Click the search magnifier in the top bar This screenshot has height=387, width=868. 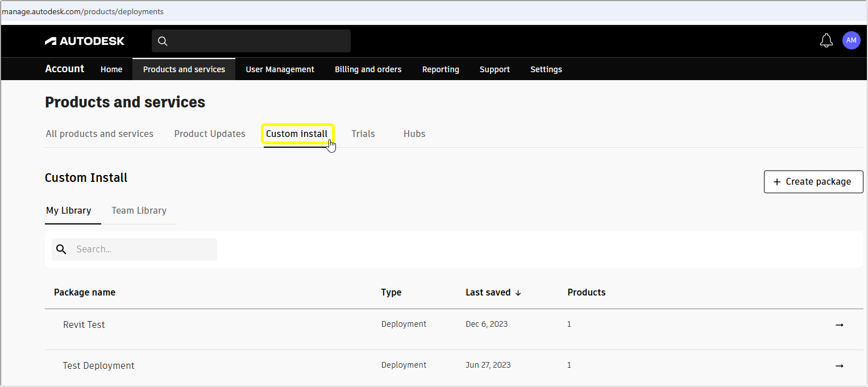click(x=163, y=41)
